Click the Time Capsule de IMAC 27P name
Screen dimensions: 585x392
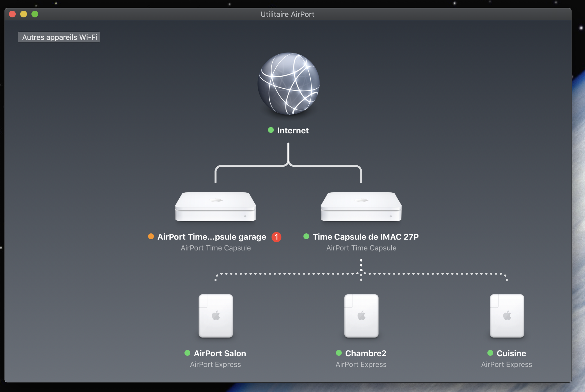[366, 237]
